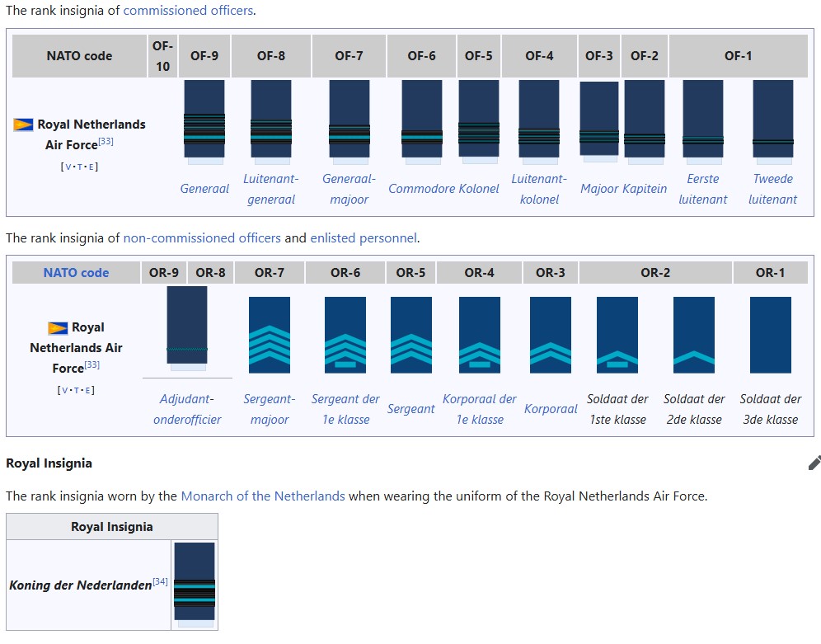Follow the non-commissioned officers link
The height and width of the screenshot is (644, 821).
pyautogui.click(x=202, y=238)
